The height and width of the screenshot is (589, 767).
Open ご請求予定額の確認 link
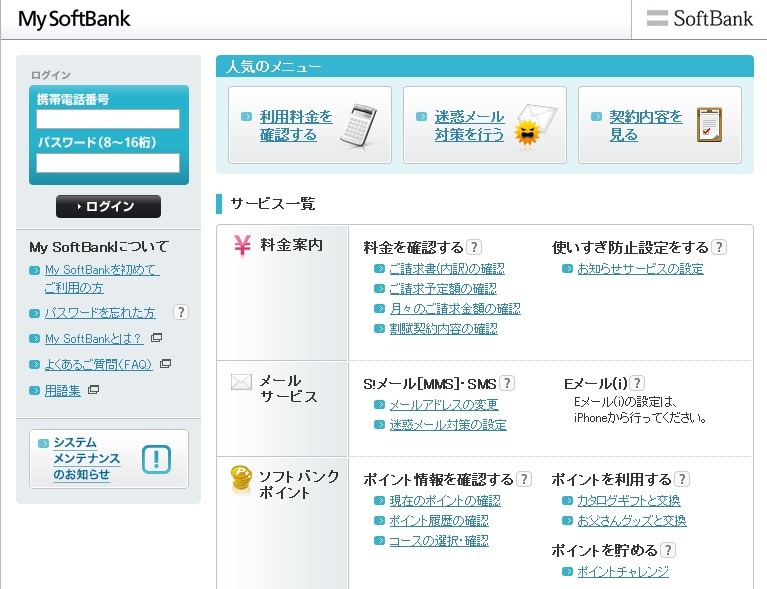click(443, 289)
